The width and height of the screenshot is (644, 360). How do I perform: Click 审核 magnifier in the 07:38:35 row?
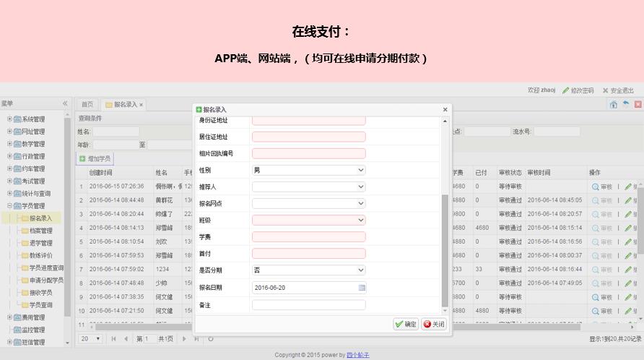click(602, 297)
